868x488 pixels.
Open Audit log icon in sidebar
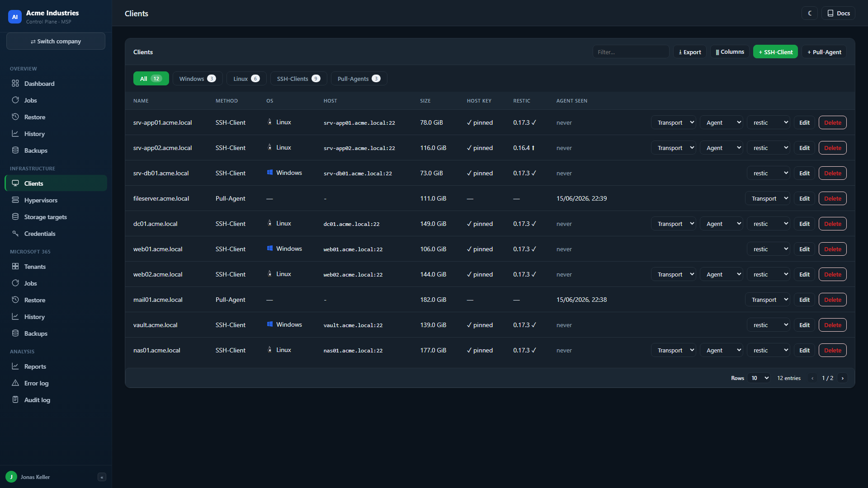[x=15, y=400]
